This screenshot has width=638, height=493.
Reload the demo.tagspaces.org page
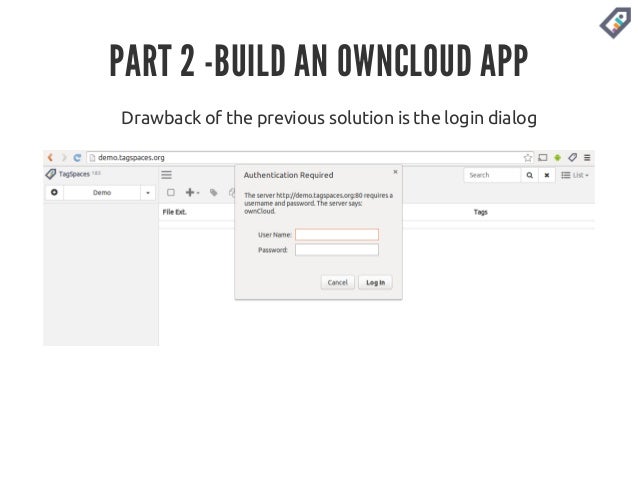(77, 157)
